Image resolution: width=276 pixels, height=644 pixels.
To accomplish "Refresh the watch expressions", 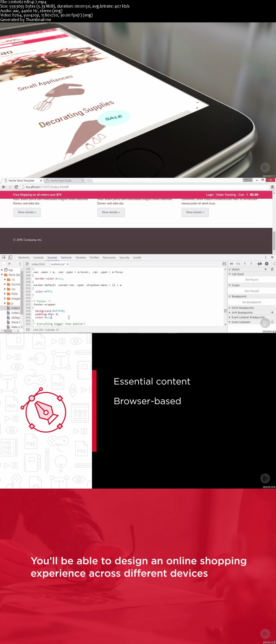I will click(x=272, y=269).
